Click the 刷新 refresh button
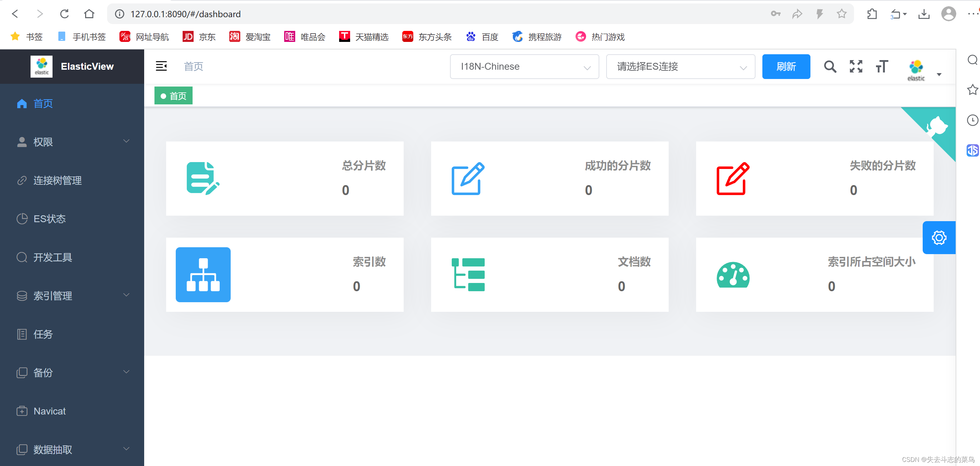The width and height of the screenshot is (980, 466). tap(786, 66)
